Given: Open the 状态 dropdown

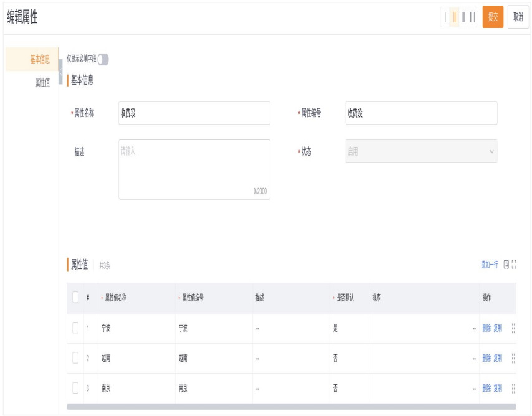Looking at the screenshot, I should coord(421,151).
